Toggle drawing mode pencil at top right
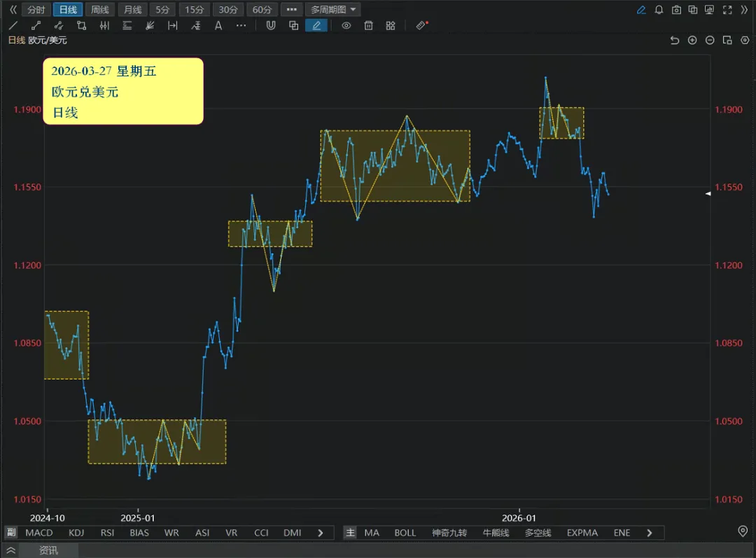The width and height of the screenshot is (756, 558). (641, 10)
